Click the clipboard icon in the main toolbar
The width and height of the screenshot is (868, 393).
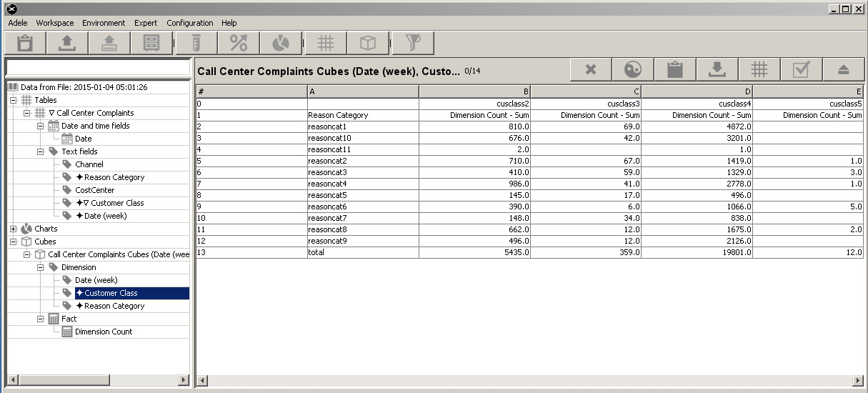pos(25,43)
